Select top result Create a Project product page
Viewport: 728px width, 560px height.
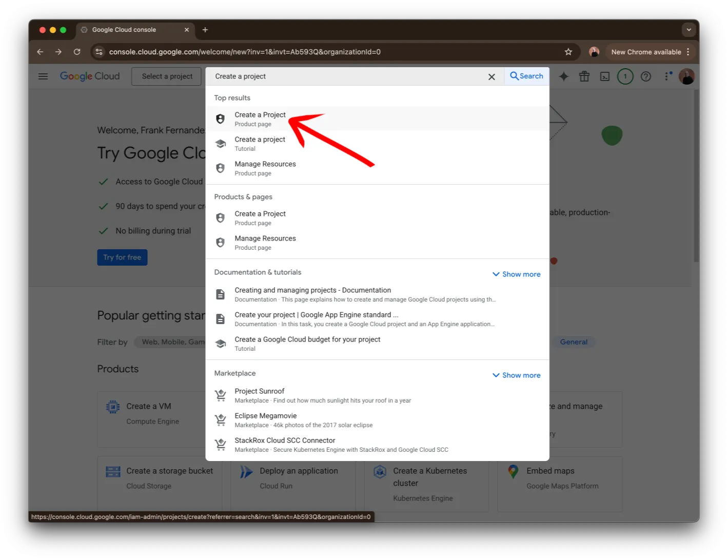tap(377, 119)
